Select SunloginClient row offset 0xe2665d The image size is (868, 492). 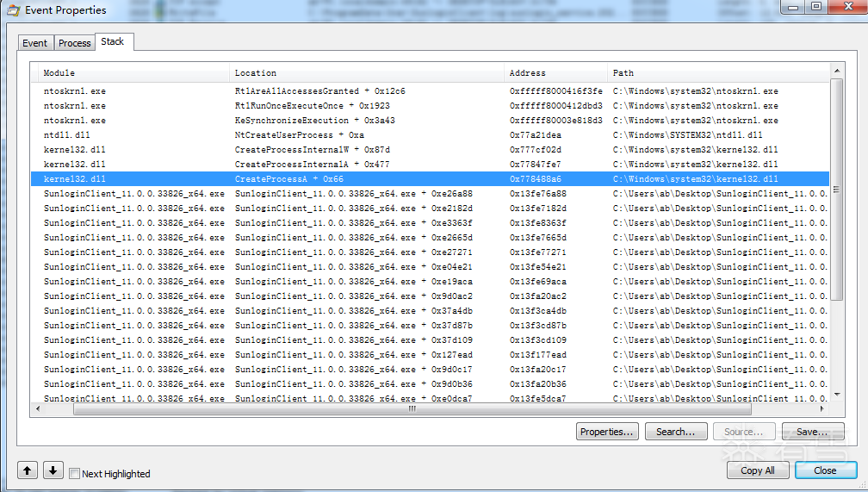[x=431, y=238]
